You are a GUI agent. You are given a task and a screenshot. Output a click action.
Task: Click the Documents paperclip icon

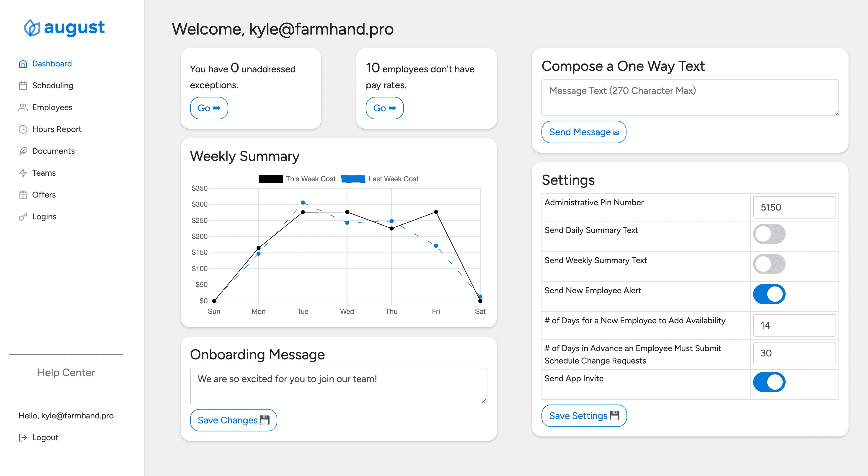[x=22, y=151]
